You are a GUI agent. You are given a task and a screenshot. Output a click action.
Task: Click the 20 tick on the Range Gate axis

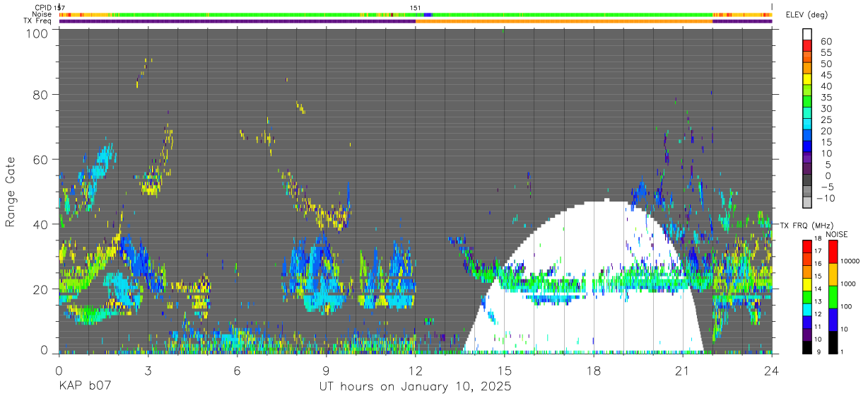click(40, 289)
